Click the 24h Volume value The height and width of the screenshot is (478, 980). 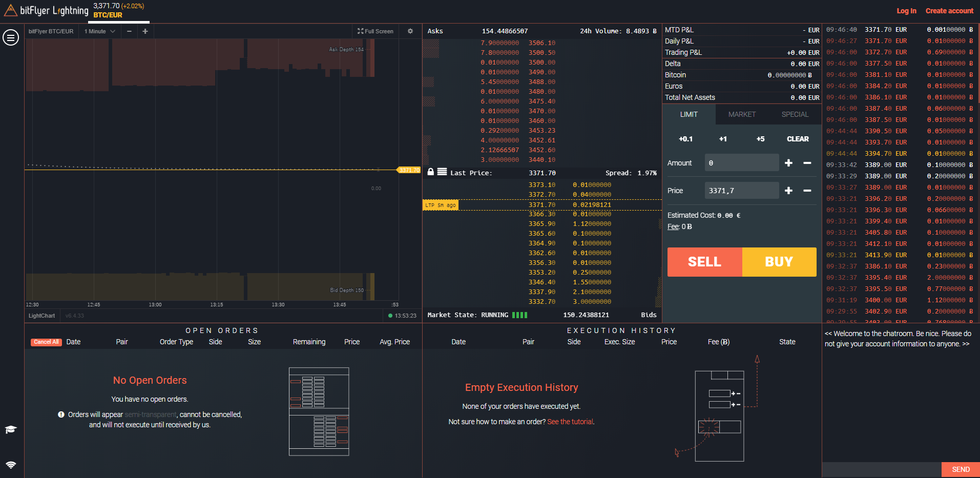click(641, 31)
